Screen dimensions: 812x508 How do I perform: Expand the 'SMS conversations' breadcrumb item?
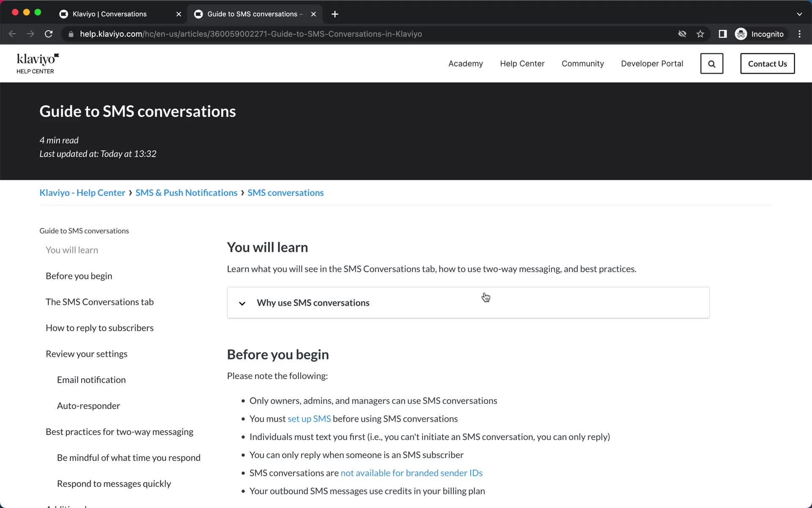(x=286, y=193)
